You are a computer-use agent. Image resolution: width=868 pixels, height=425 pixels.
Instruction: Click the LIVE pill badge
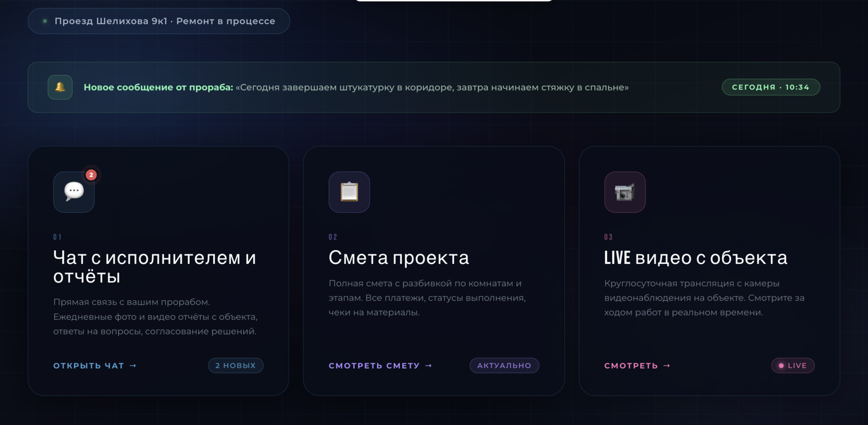click(x=793, y=365)
